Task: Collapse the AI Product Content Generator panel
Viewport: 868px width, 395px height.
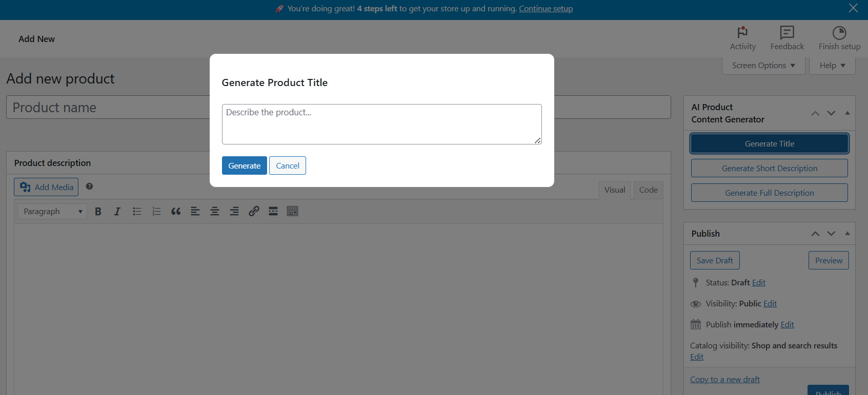Action: pos(847,113)
